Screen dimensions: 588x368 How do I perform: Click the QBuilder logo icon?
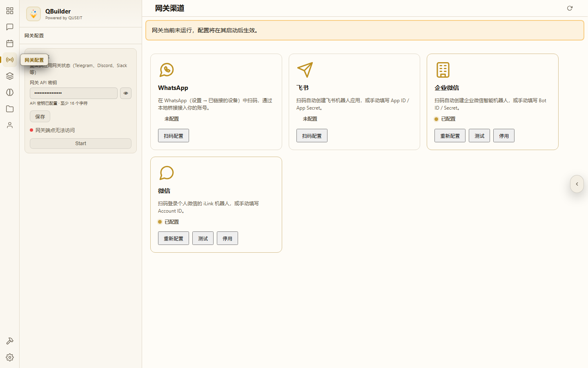[x=33, y=14]
